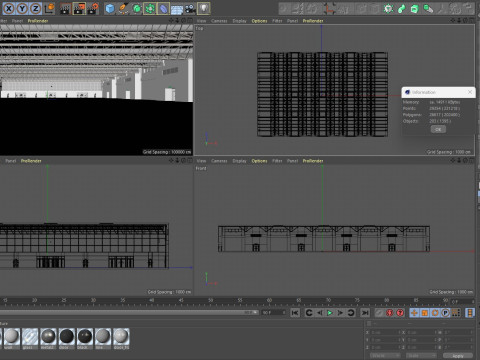Viewport: 480px width, 360px height.
Task: Render to Picture Viewer
Action: tap(79, 8)
